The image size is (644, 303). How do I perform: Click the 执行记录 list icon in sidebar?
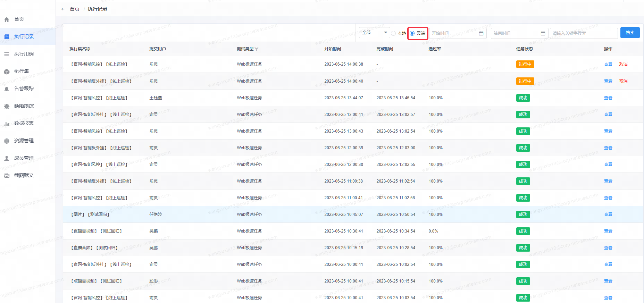click(7, 37)
